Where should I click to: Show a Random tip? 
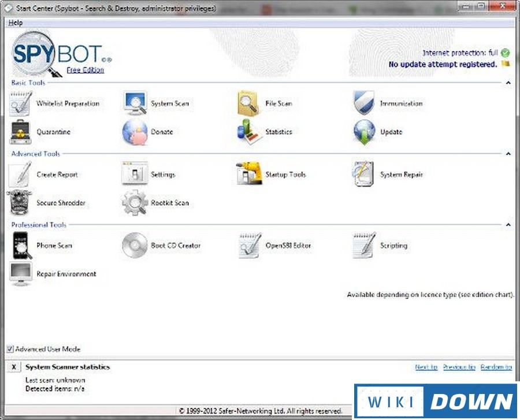[x=496, y=367]
